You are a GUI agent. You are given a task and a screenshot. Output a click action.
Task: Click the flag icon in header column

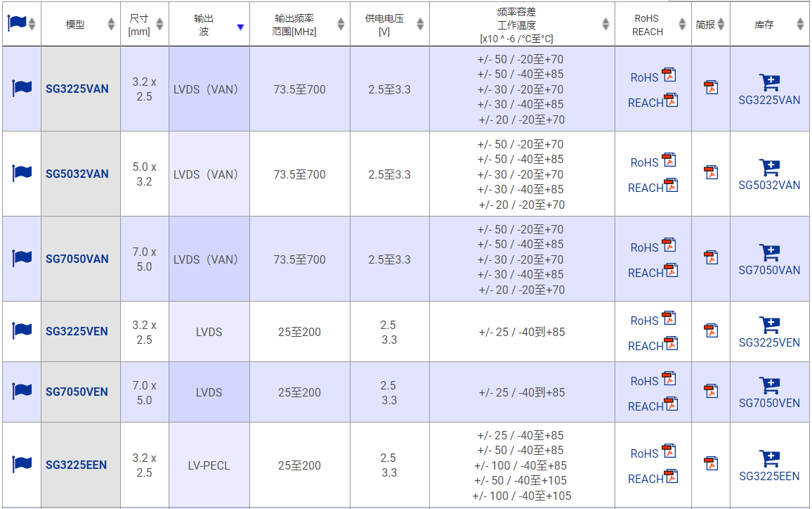point(17,23)
